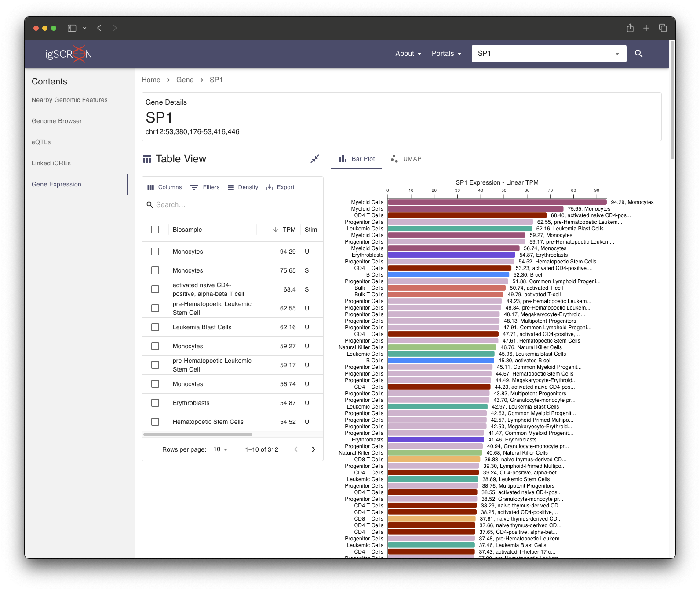Go to next table page
Viewport: 700px width, 591px height.
point(314,449)
